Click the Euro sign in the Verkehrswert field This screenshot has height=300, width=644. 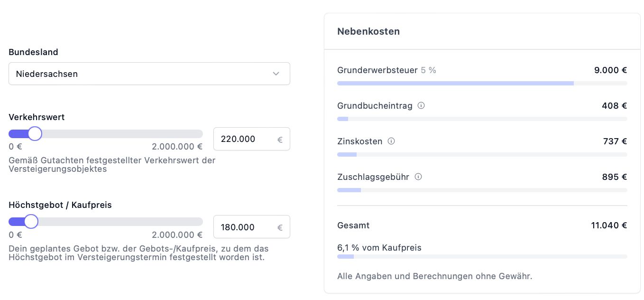pos(280,140)
